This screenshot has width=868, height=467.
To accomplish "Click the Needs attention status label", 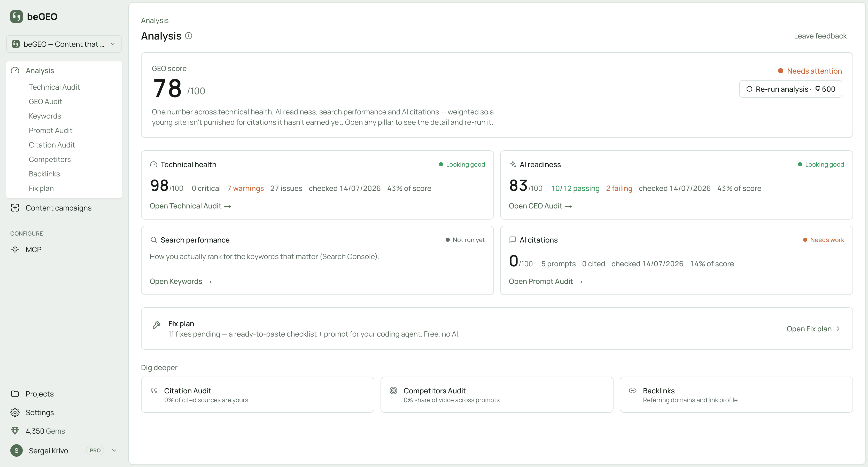I will tap(810, 71).
